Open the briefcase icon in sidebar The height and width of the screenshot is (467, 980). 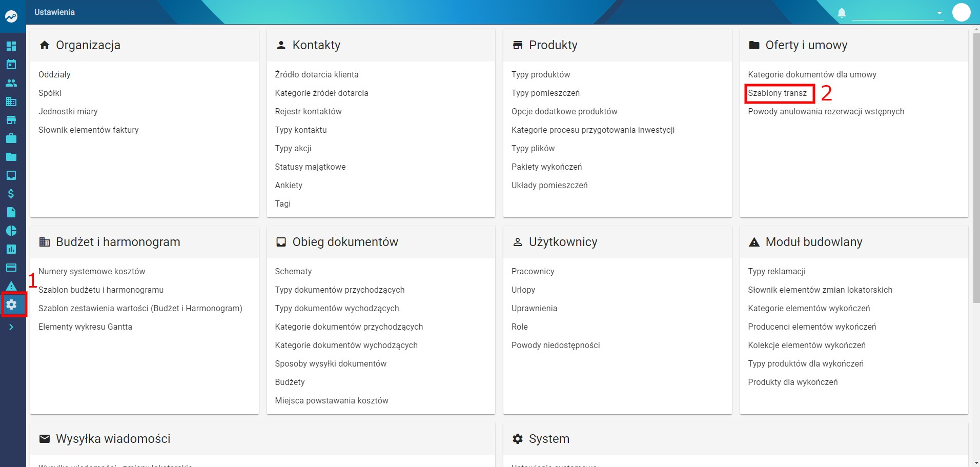tap(11, 138)
